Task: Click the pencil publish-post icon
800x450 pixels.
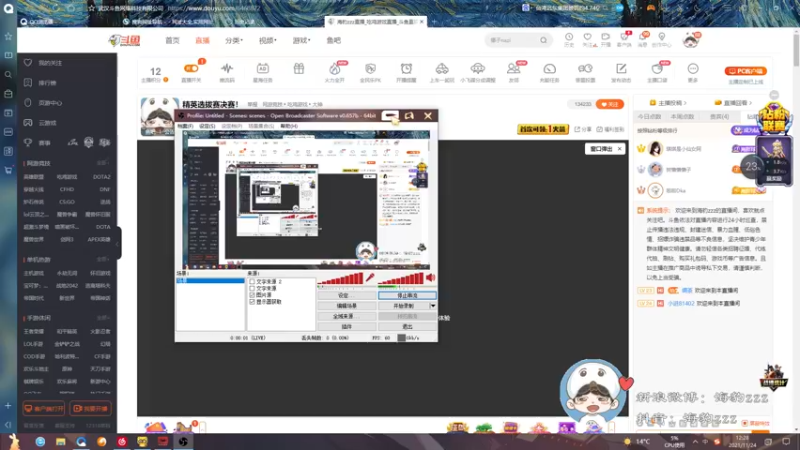Action: click(x=621, y=68)
